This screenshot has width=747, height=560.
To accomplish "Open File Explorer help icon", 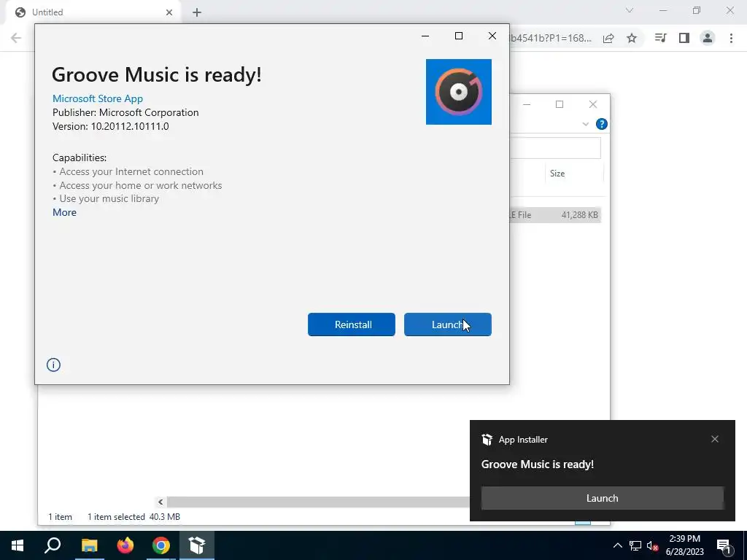I will point(602,124).
